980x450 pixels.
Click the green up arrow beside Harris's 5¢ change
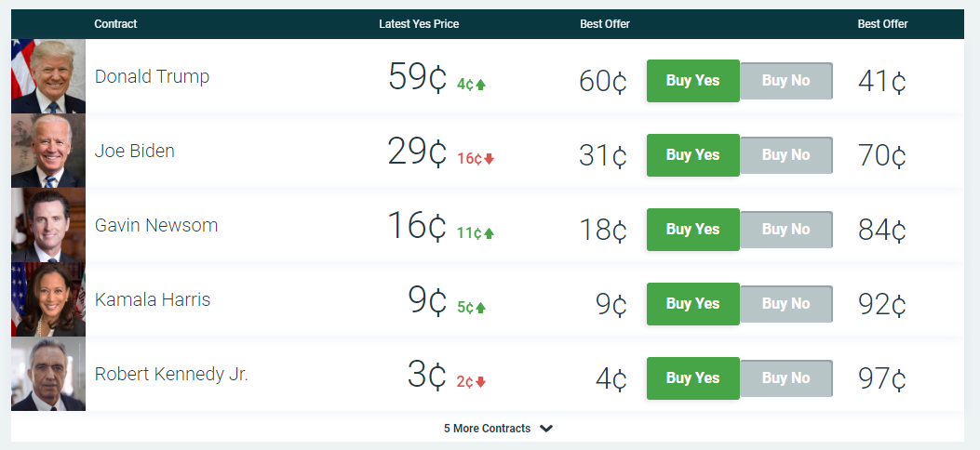tap(480, 308)
